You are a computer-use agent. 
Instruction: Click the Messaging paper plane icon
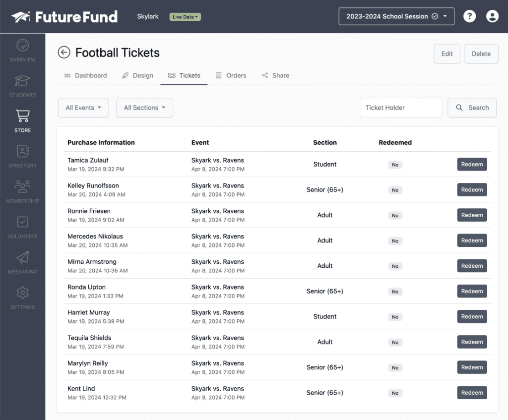[22, 257]
